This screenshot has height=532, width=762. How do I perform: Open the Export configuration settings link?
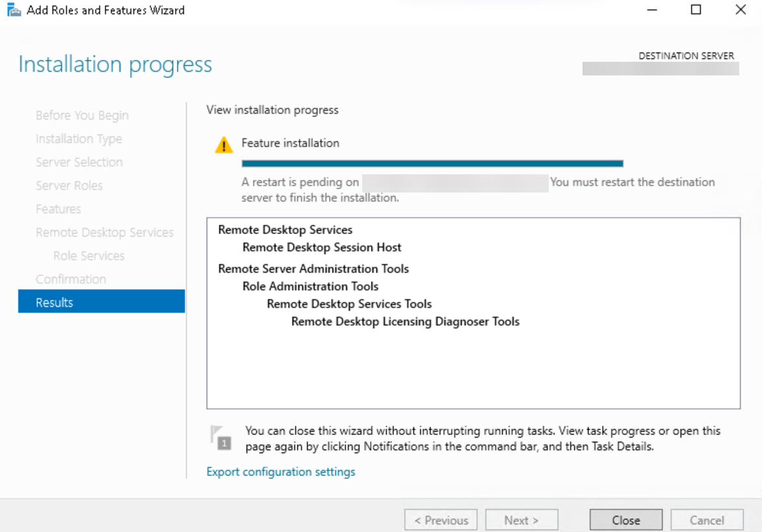[x=281, y=472]
